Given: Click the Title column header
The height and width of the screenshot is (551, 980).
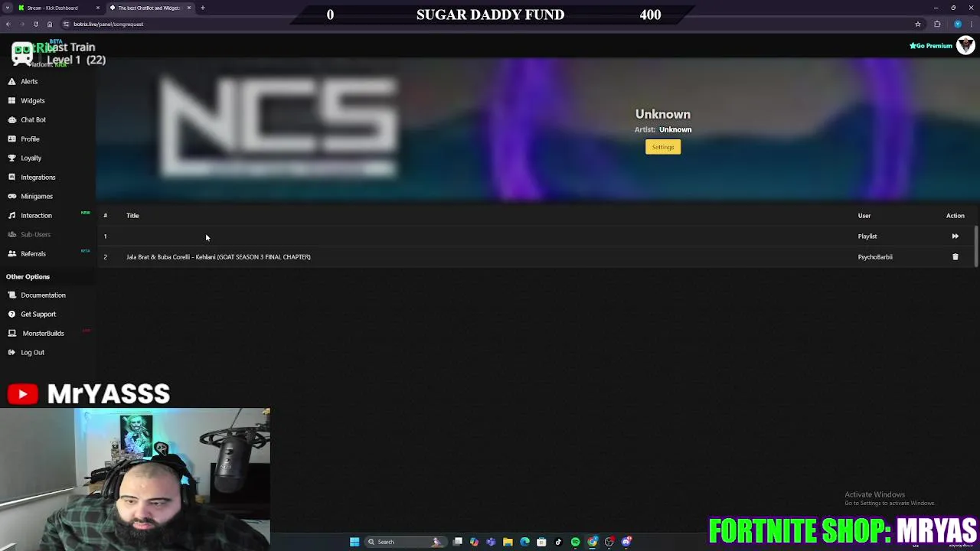Looking at the screenshot, I should pyautogui.click(x=132, y=216).
